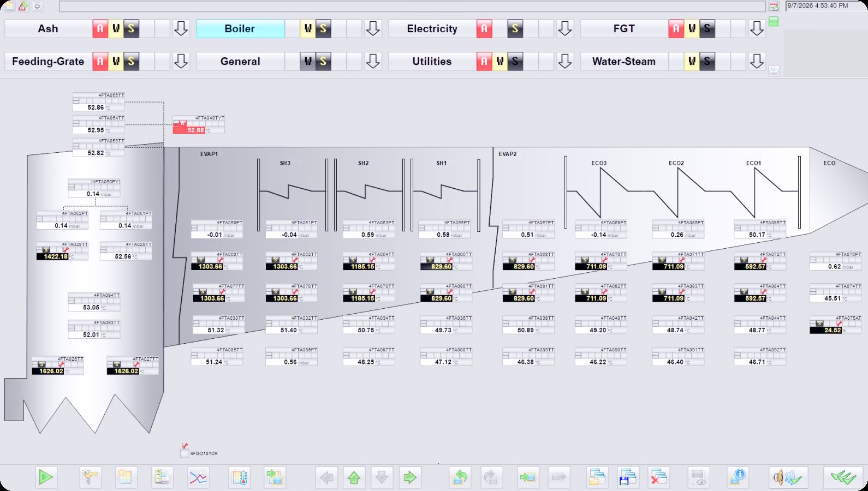Click the green double checkmark acknowledge-all icon

click(843, 477)
